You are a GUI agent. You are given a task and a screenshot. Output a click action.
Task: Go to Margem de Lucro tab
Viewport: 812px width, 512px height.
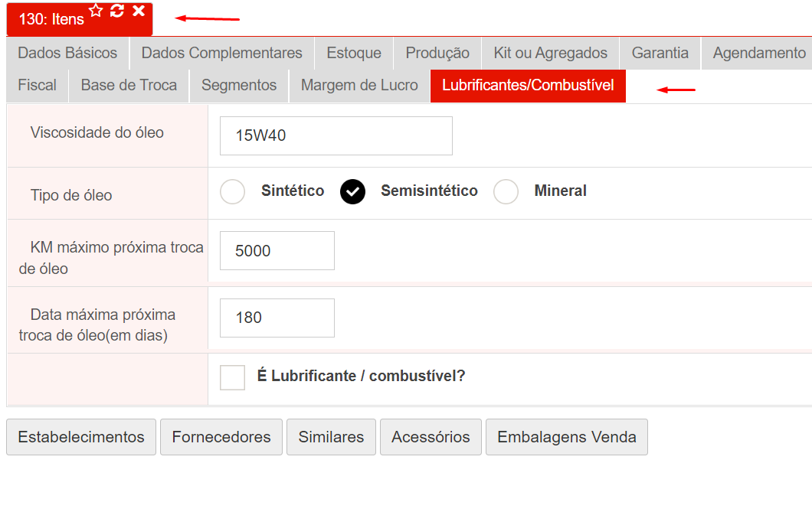tap(359, 86)
